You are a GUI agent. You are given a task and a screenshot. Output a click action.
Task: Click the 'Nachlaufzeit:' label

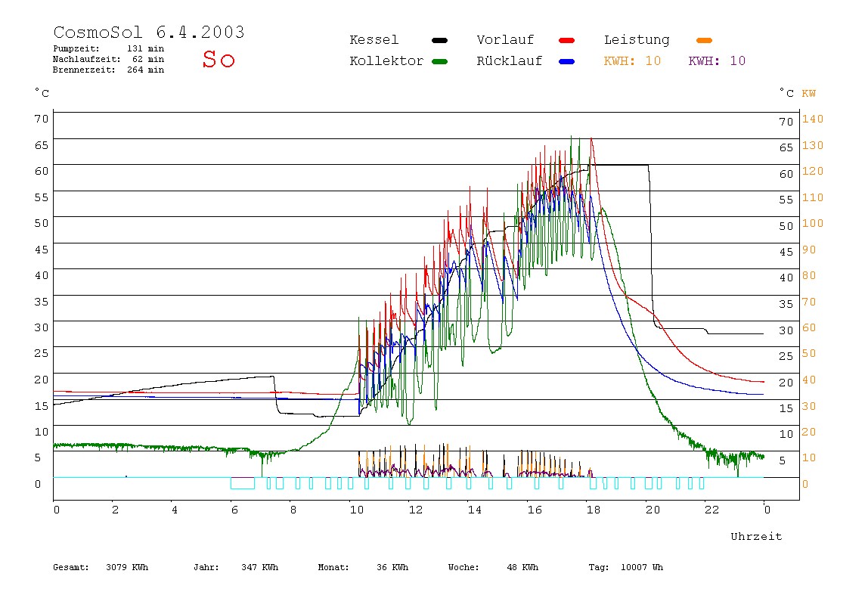(x=86, y=59)
